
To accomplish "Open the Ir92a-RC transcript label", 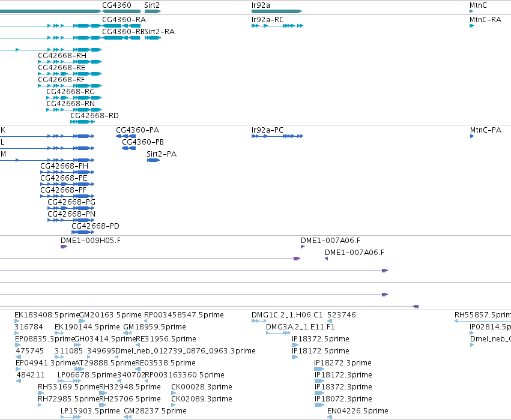I will [268, 20].
